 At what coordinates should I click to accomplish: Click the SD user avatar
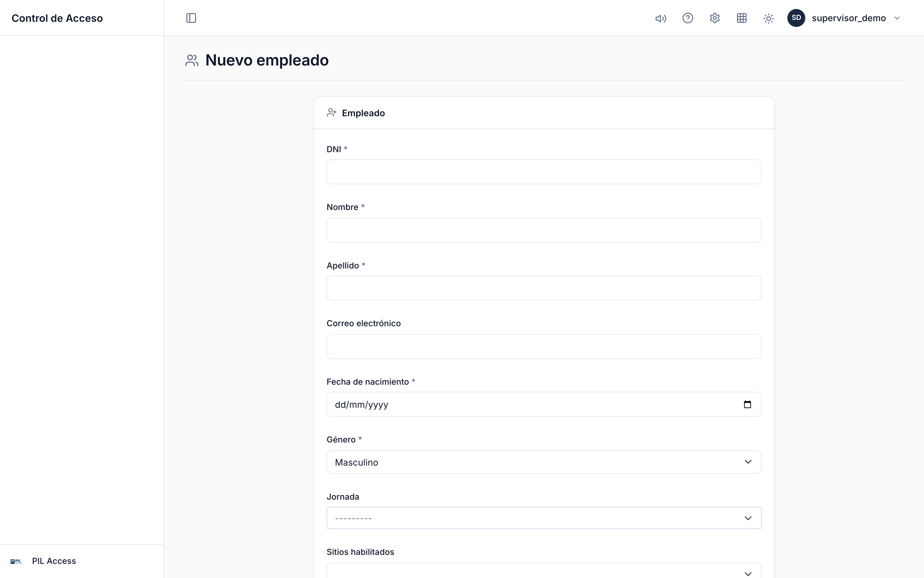[796, 18]
